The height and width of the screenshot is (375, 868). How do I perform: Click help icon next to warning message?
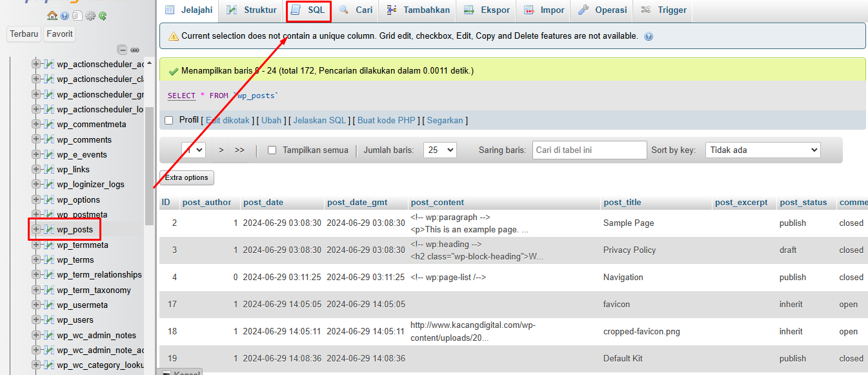click(649, 36)
